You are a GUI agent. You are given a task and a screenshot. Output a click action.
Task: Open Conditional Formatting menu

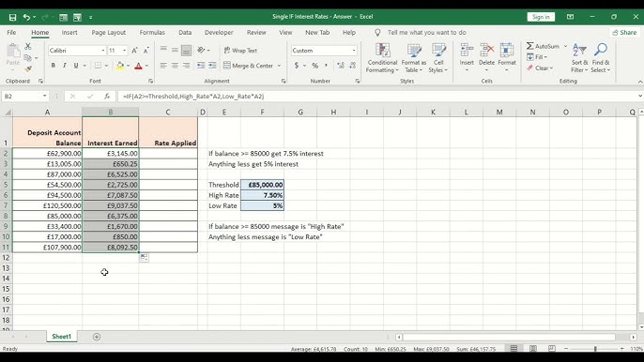coord(382,58)
